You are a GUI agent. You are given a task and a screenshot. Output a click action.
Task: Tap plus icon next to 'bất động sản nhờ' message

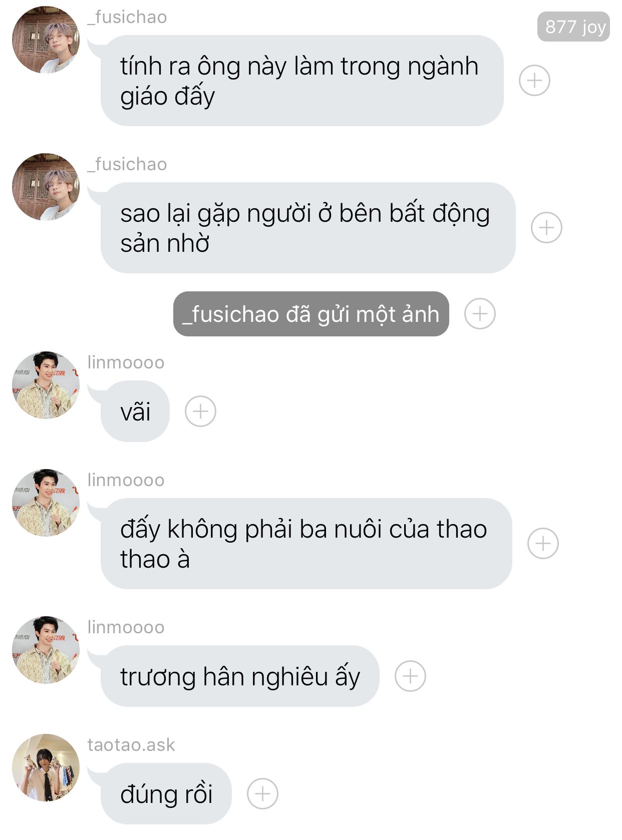546,228
